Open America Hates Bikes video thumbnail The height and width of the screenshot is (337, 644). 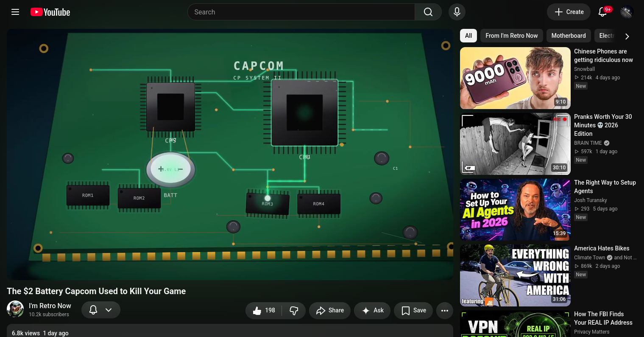click(515, 275)
